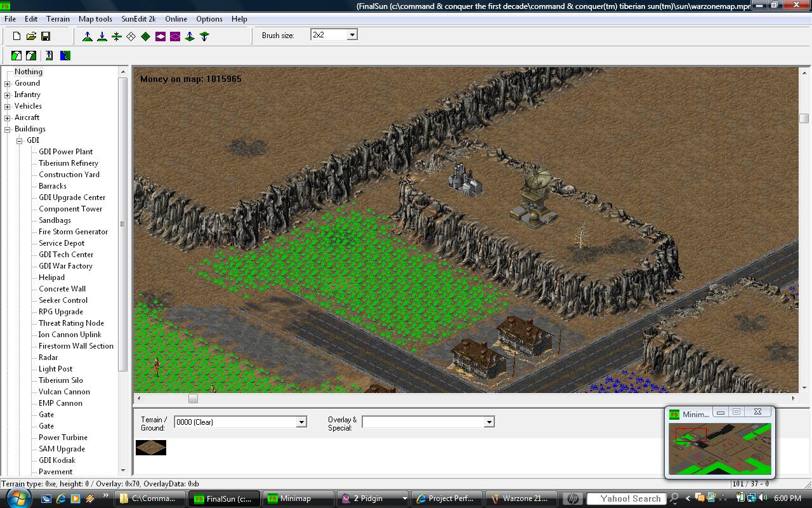Show hidden tray icons with the arrow

[687, 498]
